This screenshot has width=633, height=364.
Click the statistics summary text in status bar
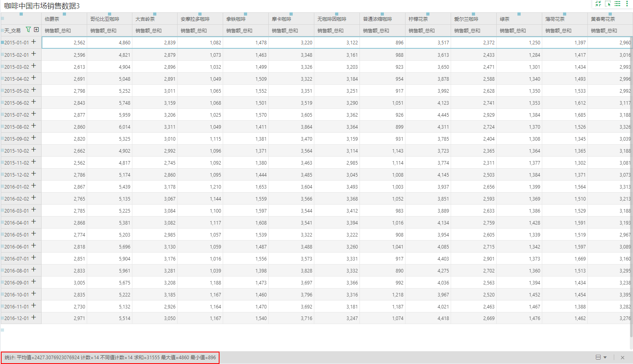110,358
